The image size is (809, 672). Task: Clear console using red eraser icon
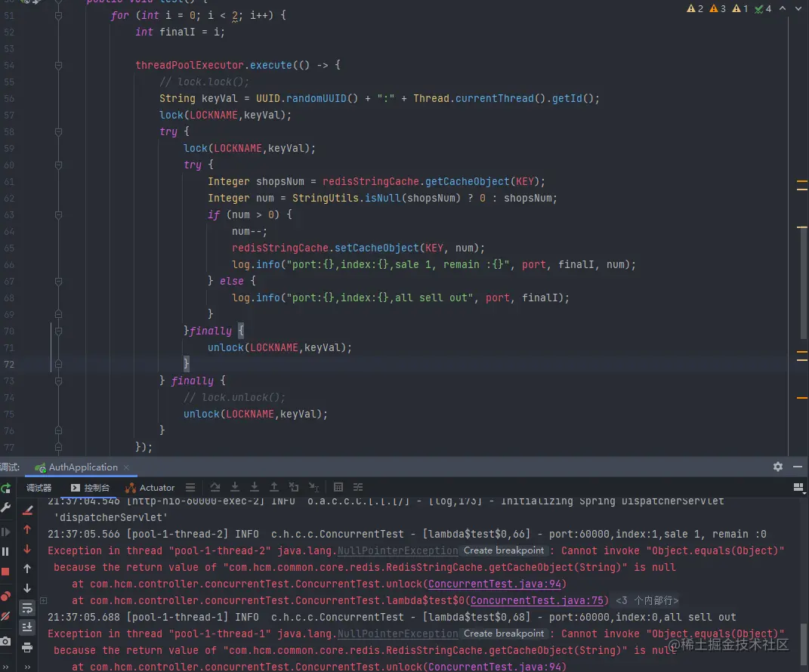[x=27, y=510]
